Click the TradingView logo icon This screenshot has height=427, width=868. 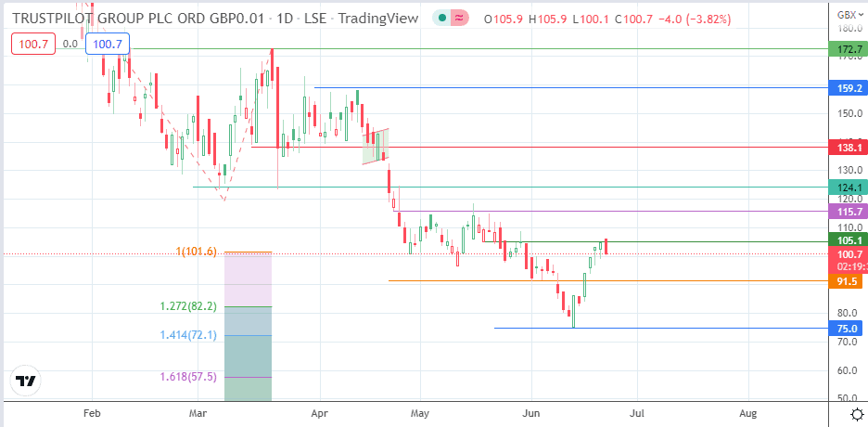click(x=26, y=381)
